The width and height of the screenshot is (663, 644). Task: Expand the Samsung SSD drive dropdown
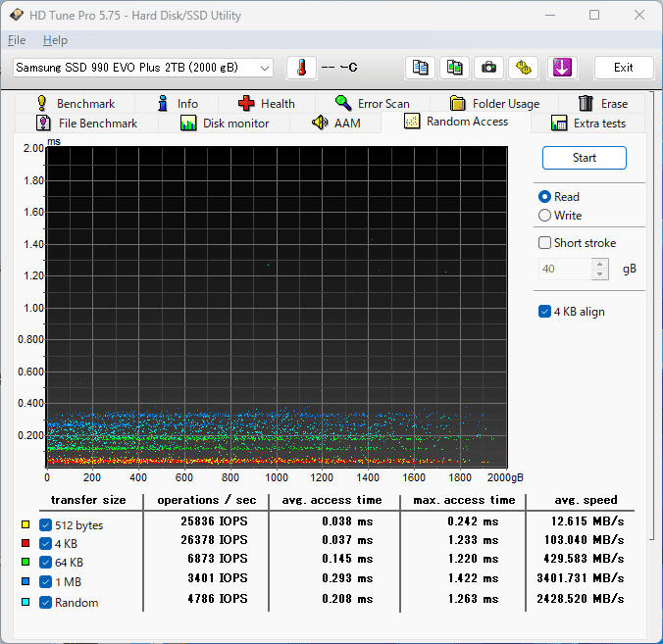pyautogui.click(x=264, y=68)
